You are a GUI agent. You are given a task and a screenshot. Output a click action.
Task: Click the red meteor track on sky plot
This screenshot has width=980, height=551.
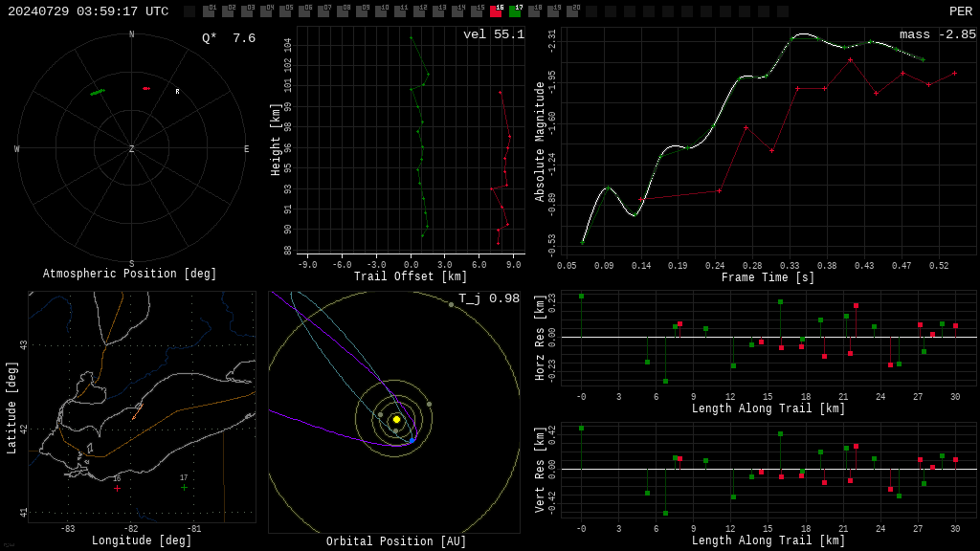point(146,89)
